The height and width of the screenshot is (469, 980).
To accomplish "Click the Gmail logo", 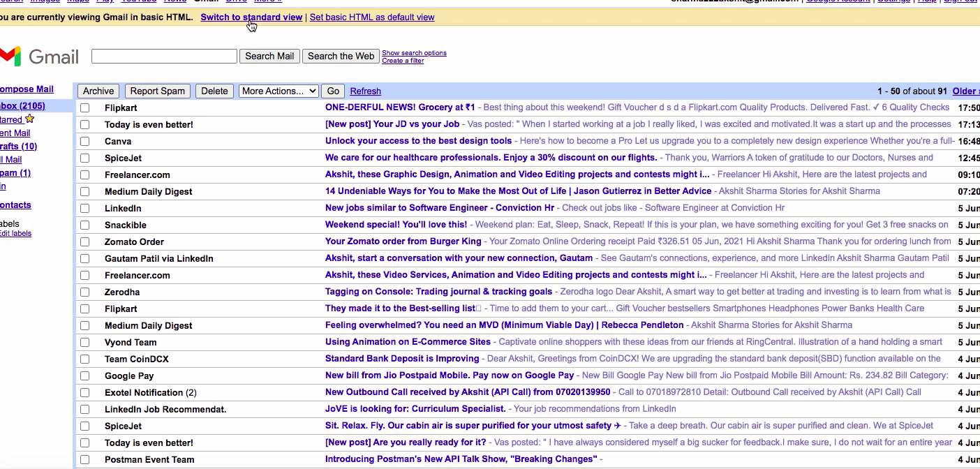I will click(39, 57).
